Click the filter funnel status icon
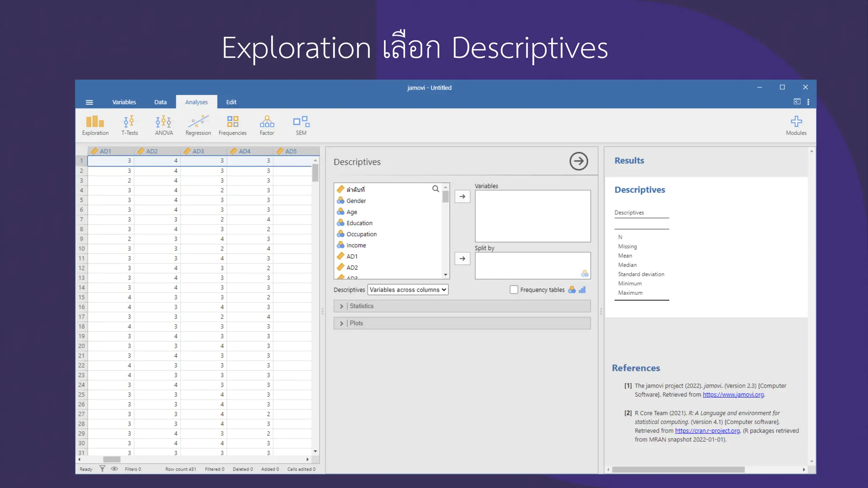 (102, 469)
